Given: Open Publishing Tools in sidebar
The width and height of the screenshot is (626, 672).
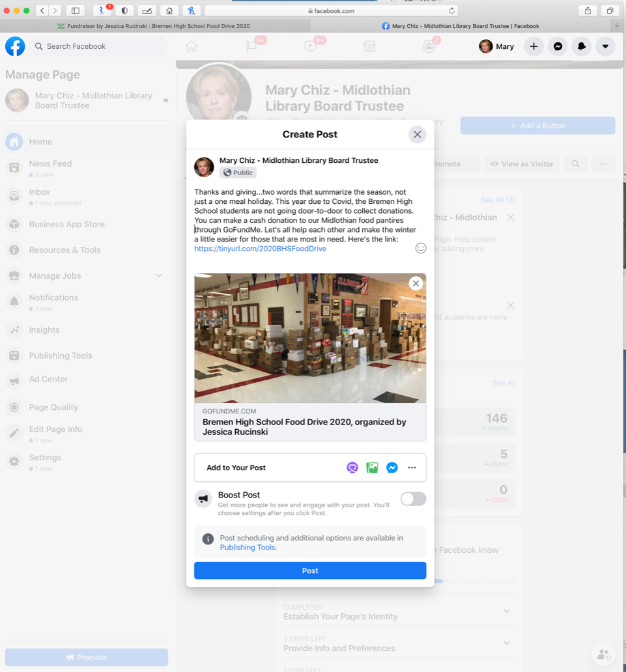Looking at the screenshot, I should [87, 356].
